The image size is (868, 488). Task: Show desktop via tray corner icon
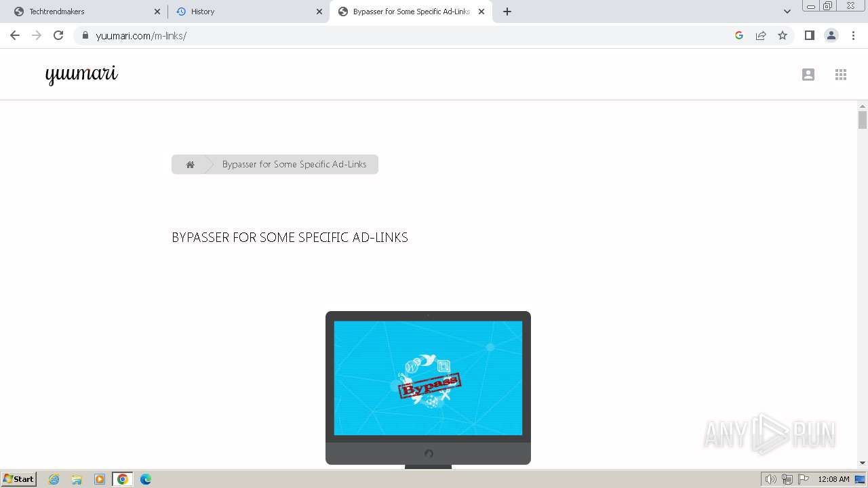[861, 479]
